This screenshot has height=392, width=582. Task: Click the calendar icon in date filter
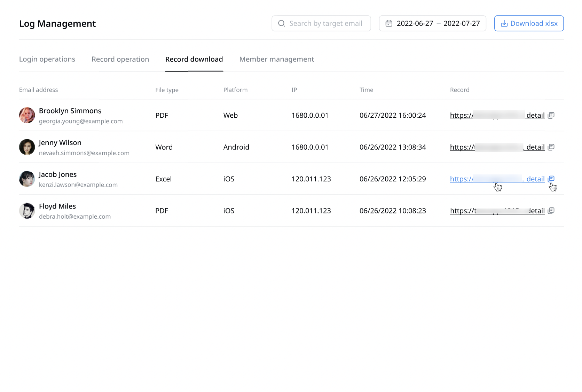tap(389, 23)
